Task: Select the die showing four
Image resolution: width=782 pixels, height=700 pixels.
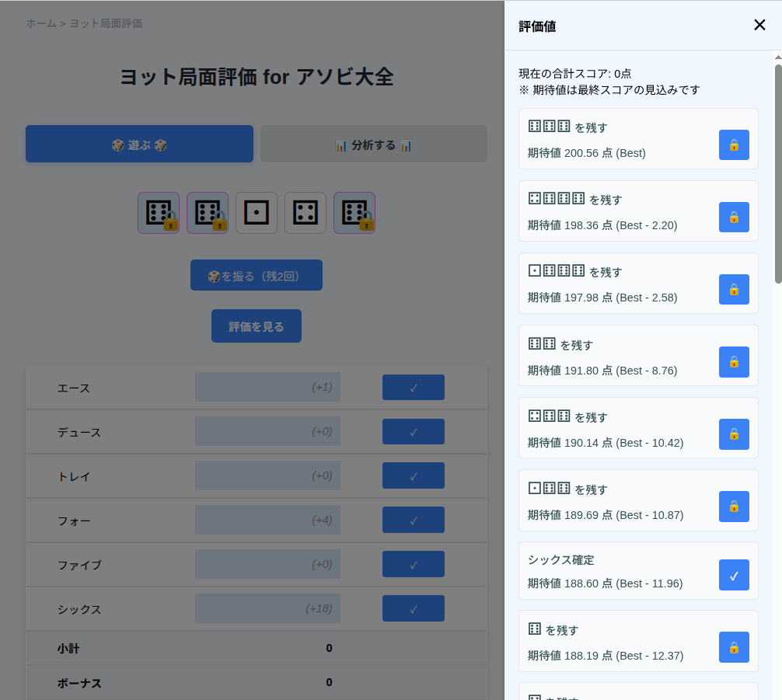Action: (x=305, y=212)
